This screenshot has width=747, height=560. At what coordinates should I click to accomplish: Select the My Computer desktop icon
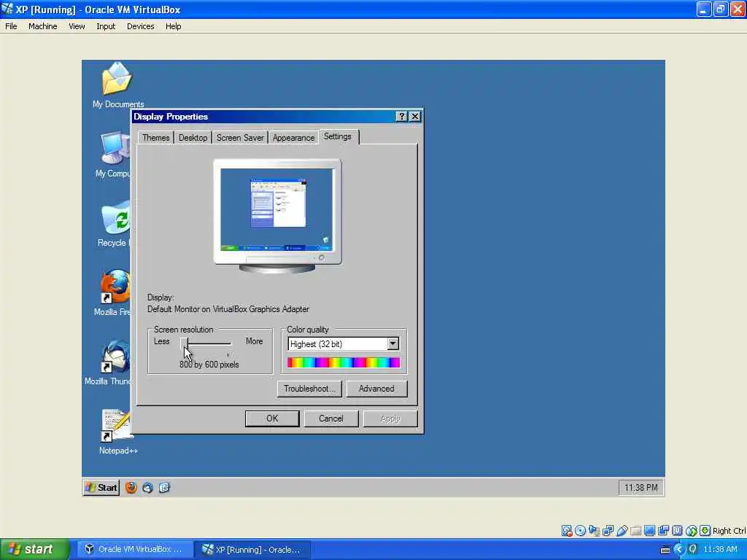click(x=113, y=155)
